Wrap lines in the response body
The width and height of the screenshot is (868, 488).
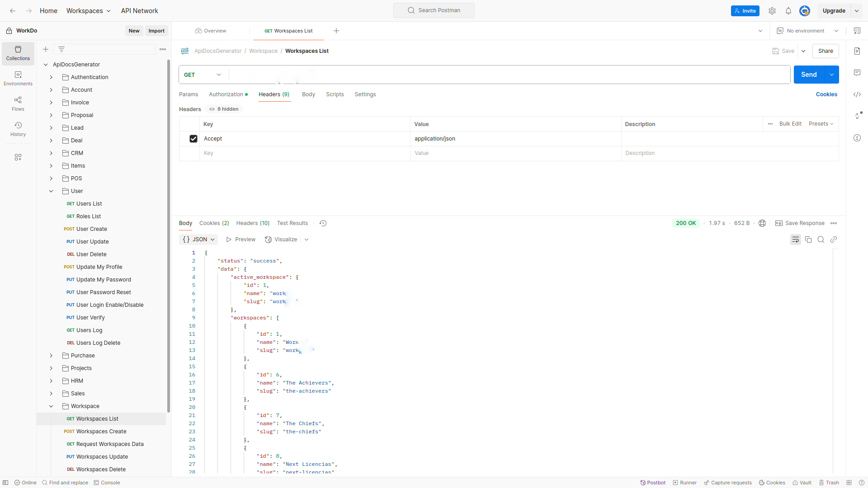(x=796, y=239)
